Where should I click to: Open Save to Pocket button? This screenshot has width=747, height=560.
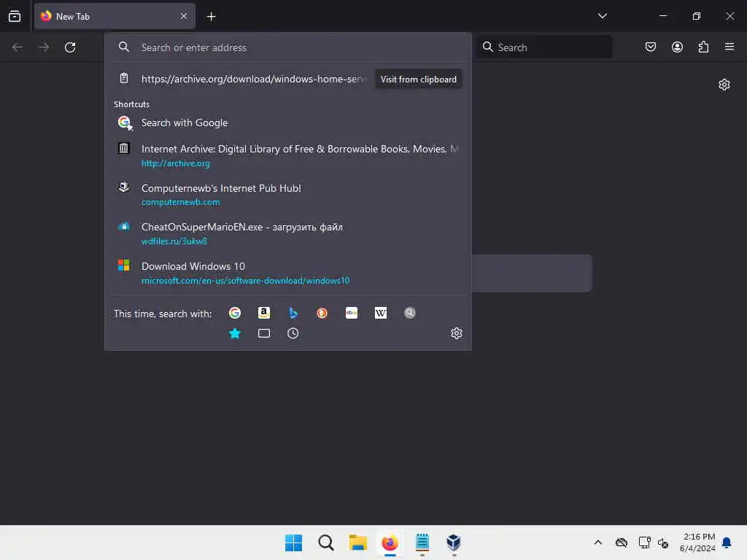(x=651, y=47)
